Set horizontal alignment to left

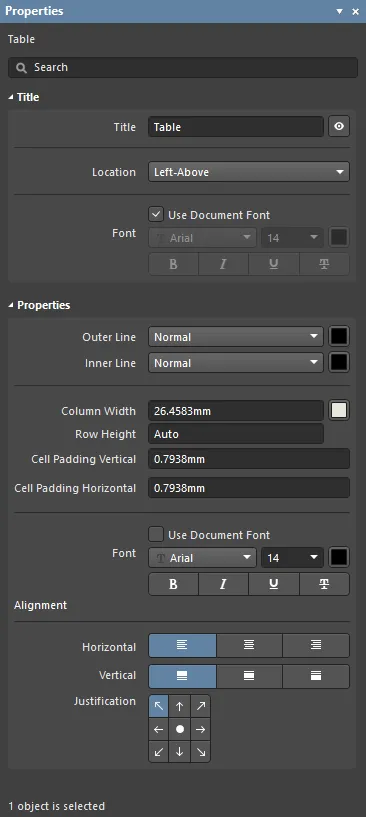pyautogui.click(x=182, y=646)
